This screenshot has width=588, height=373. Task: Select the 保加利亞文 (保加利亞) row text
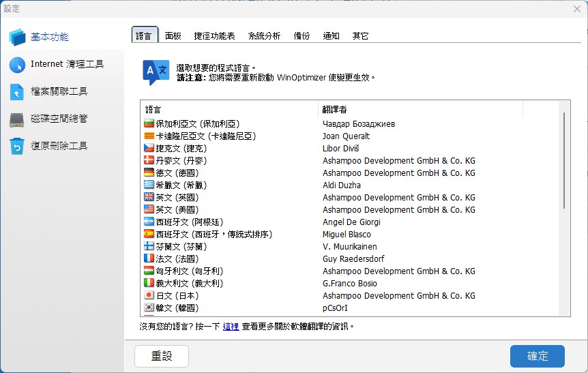(x=198, y=123)
